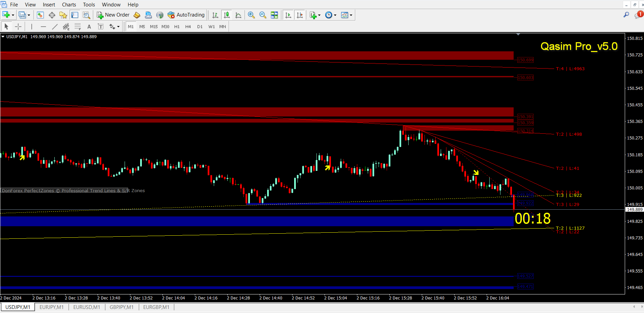
Task: Switch timeframe to M5
Action: tap(142, 26)
